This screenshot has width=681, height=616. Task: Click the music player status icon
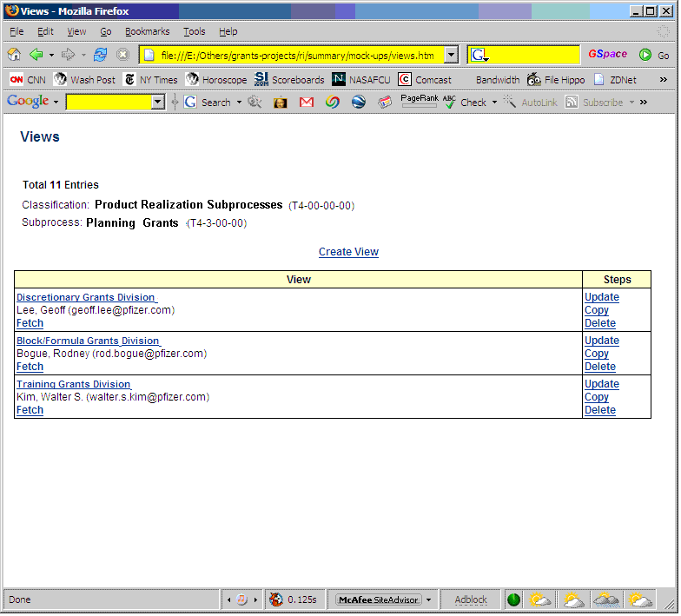241,600
